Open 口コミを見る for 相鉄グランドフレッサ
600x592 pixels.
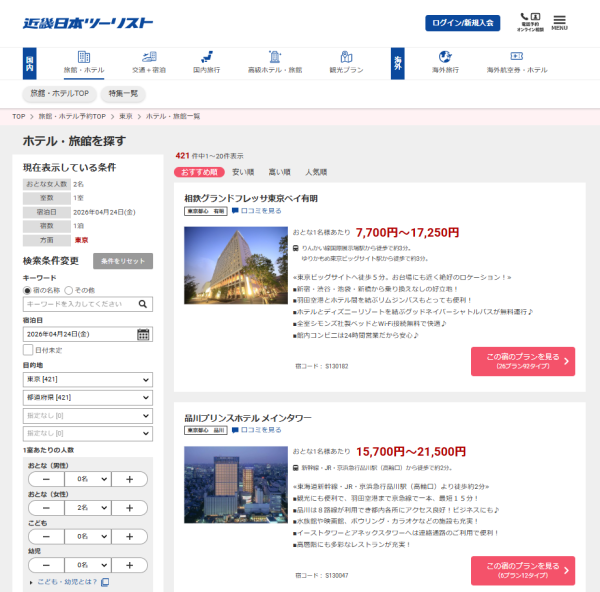pyautogui.click(x=261, y=211)
